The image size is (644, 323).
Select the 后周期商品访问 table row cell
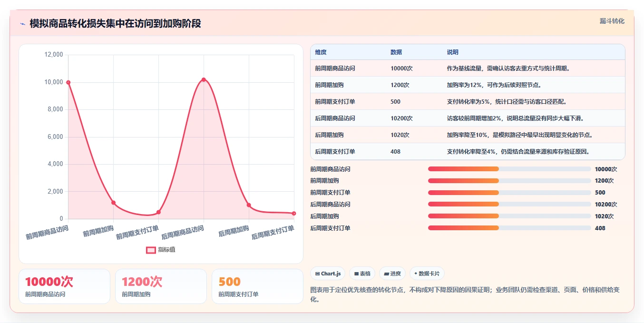335,118
